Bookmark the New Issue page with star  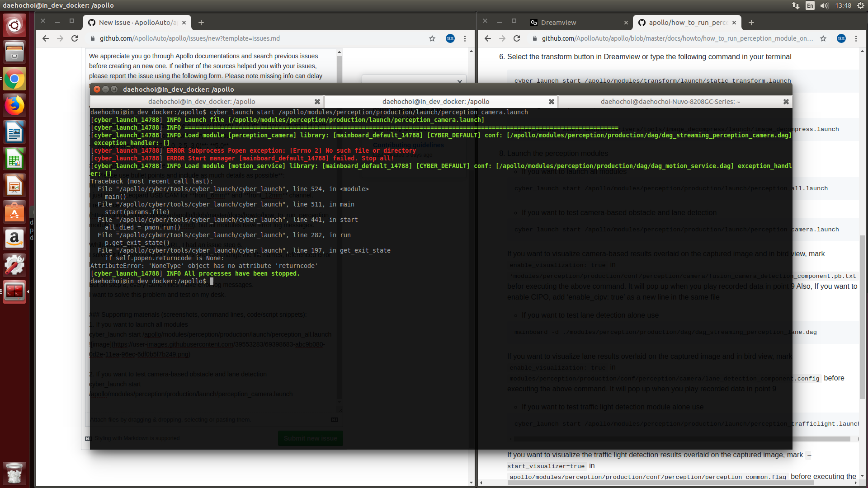[x=432, y=38]
